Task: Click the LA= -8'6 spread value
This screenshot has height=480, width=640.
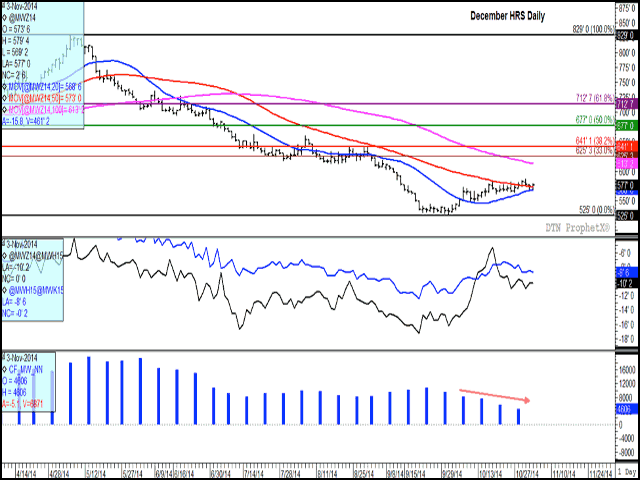Action: (15, 304)
